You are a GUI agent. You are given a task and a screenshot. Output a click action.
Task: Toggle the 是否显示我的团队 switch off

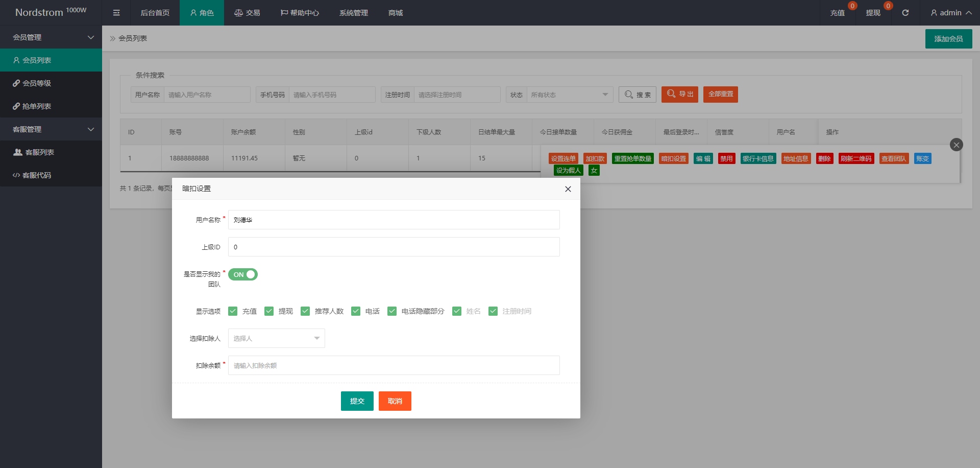coord(243,275)
